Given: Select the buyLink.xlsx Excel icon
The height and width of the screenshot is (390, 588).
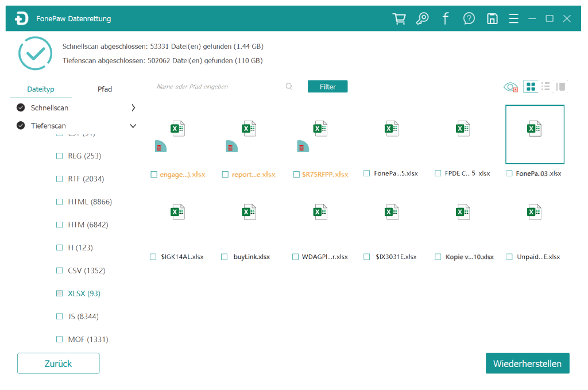Looking at the screenshot, I should [249, 212].
